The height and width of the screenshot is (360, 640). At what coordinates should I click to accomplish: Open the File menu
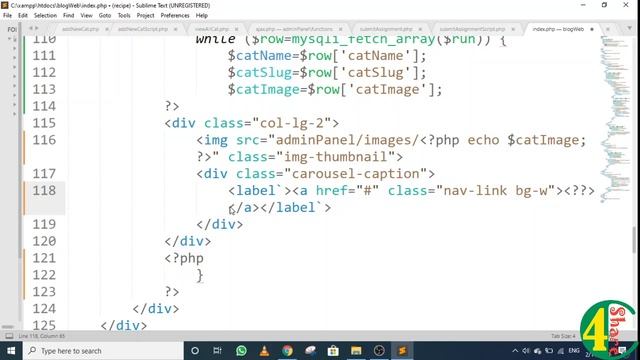(x=7, y=16)
